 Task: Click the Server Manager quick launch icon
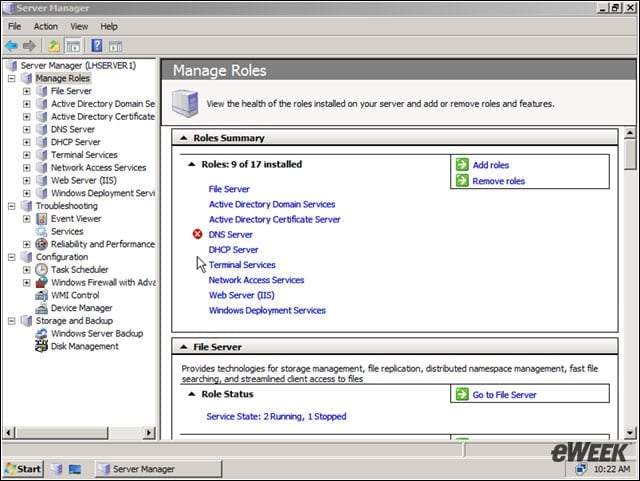(56, 469)
